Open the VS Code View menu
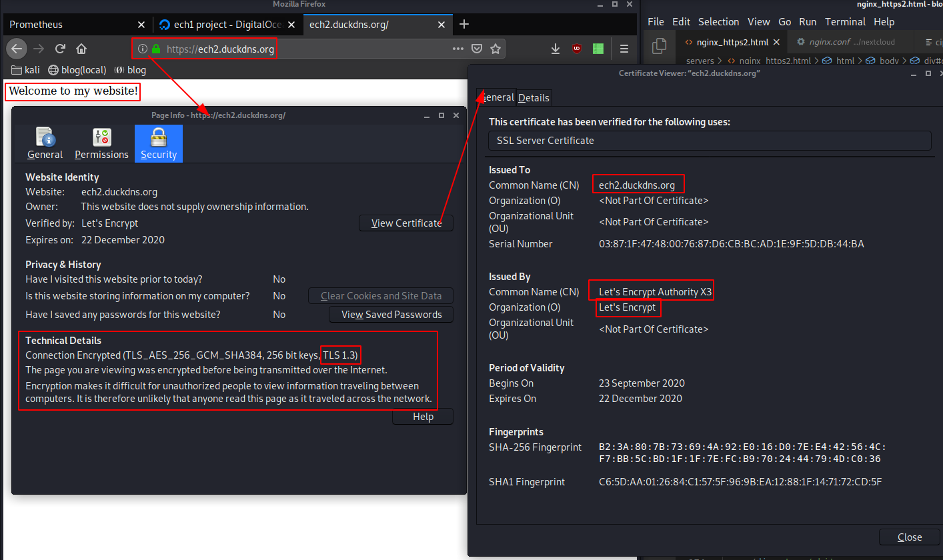The width and height of the screenshot is (943, 560). click(759, 22)
